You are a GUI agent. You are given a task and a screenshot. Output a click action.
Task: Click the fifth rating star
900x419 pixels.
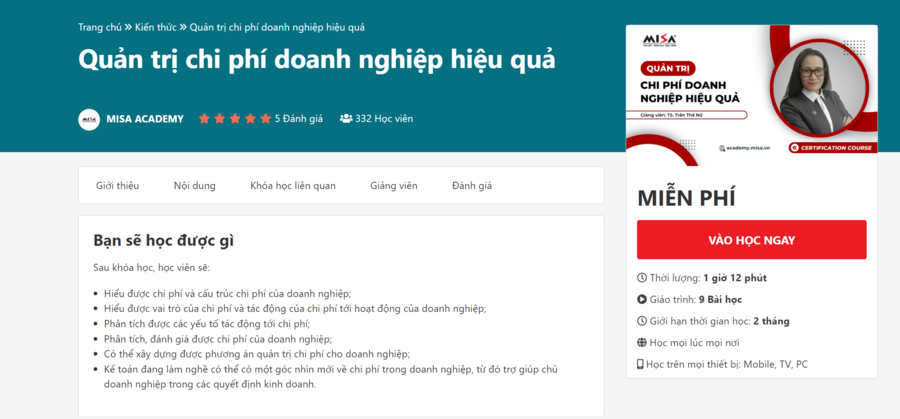point(265,119)
